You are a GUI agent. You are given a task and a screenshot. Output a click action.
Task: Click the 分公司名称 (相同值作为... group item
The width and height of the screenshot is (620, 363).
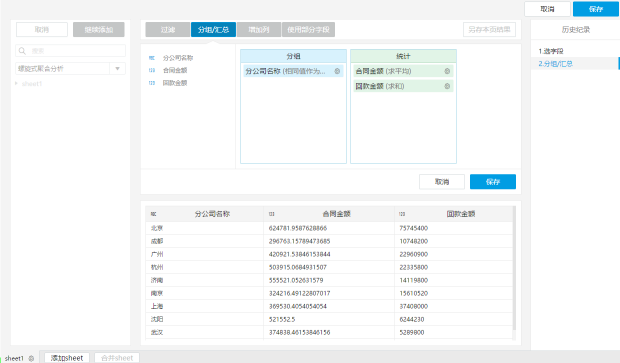point(293,71)
